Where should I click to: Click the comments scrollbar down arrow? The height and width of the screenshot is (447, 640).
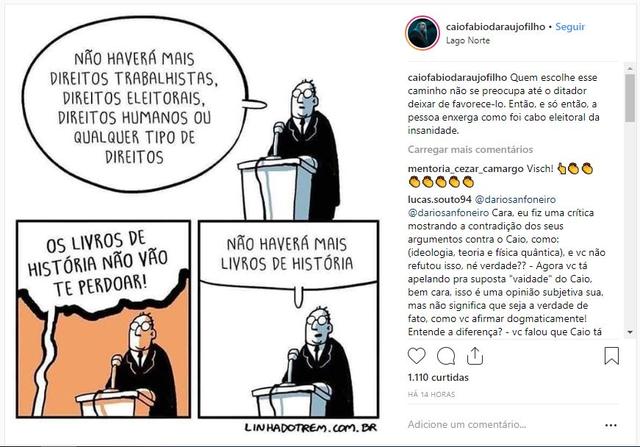tap(629, 332)
